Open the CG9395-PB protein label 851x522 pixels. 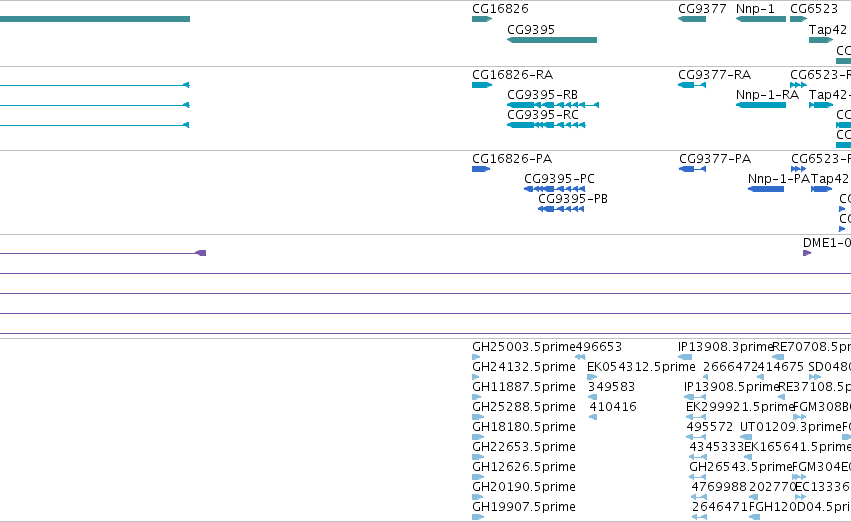(x=573, y=199)
